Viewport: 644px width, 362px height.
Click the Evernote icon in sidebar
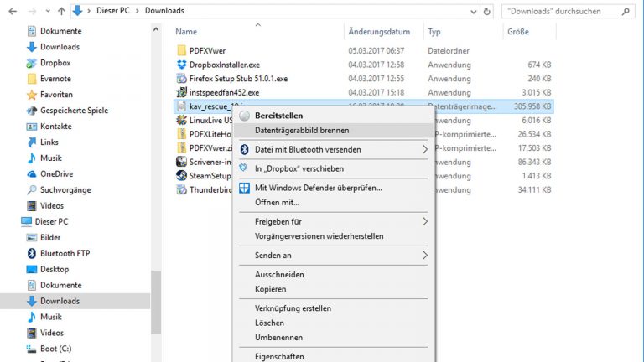[x=32, y=79]
